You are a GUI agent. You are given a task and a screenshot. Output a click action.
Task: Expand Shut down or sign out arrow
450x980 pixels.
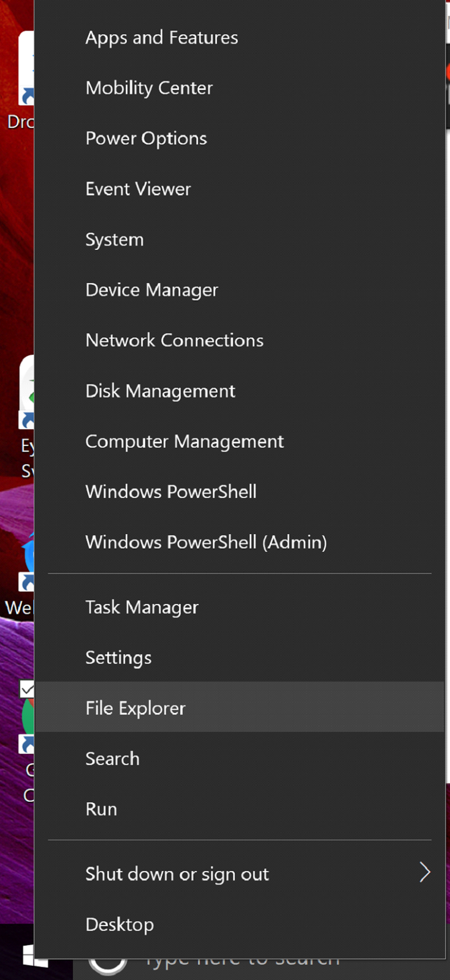pyautogui.click(x=425, y=872)
